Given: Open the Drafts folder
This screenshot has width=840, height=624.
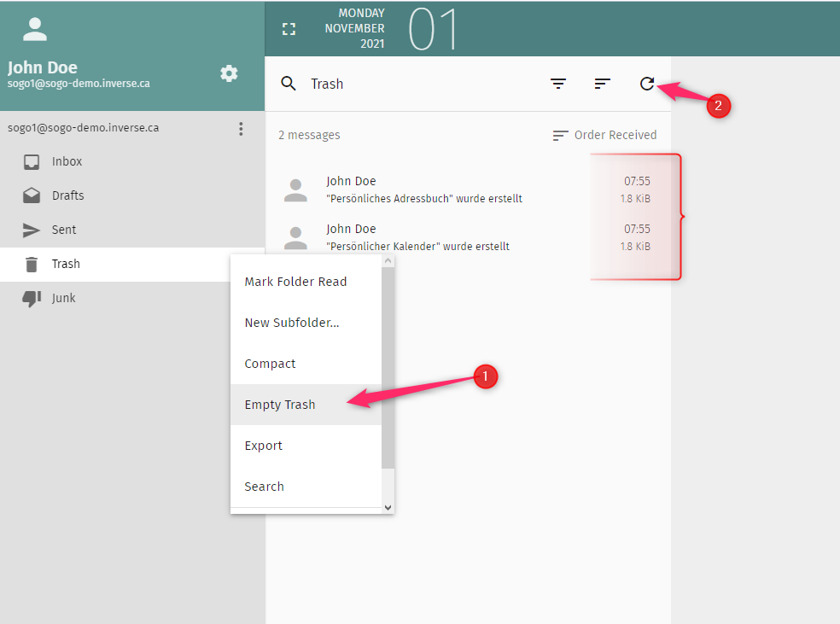Looking at the screenshot, I should 67,195.
